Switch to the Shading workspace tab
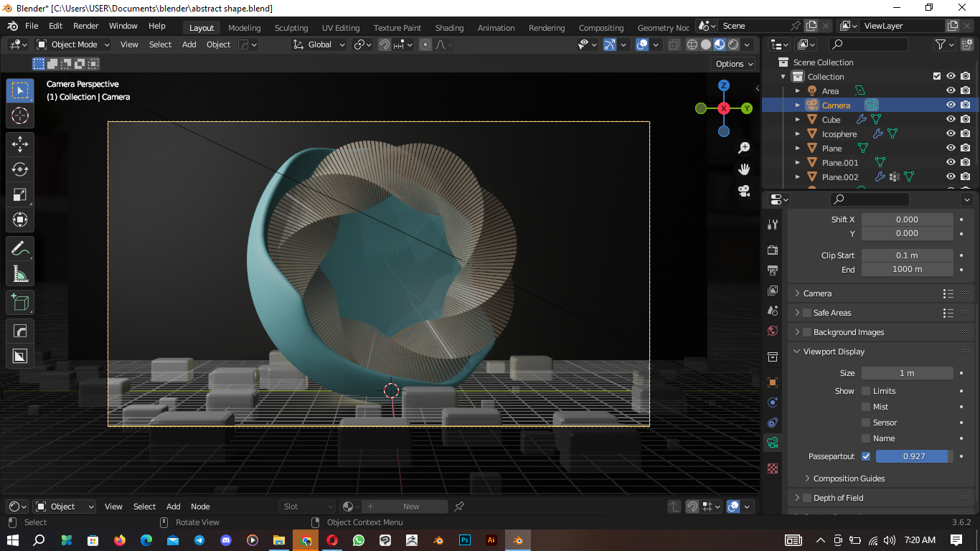 click(x=449, y=28)
